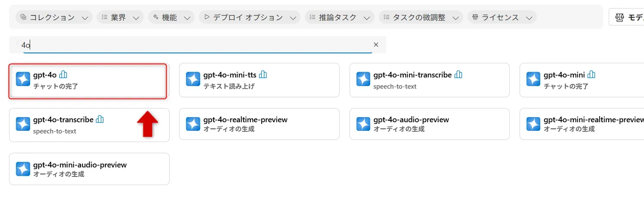Click benchmark icon beside gpt-4o-mini title

coord(591,74)
